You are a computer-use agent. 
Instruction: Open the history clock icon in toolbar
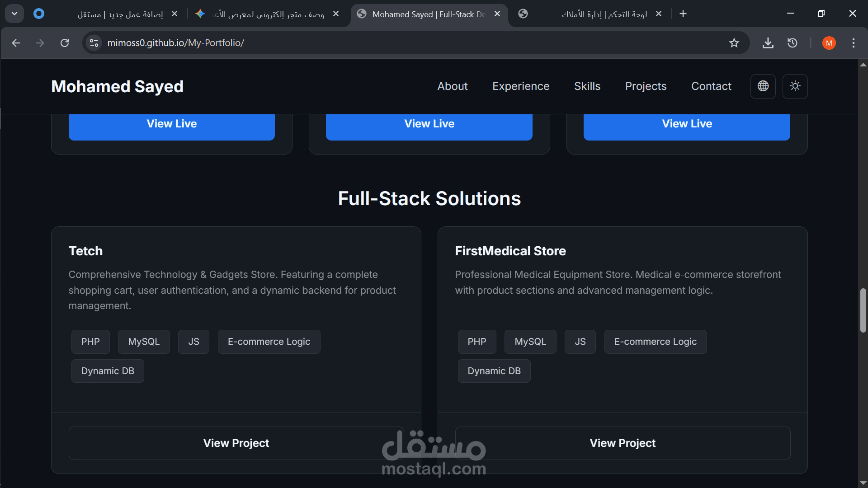[792, 43]
